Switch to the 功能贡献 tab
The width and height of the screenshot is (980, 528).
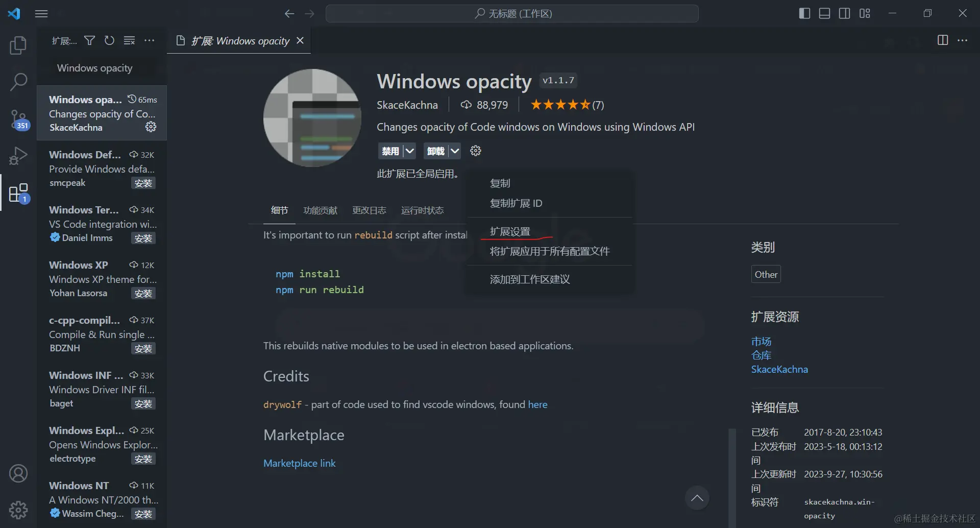320,210
